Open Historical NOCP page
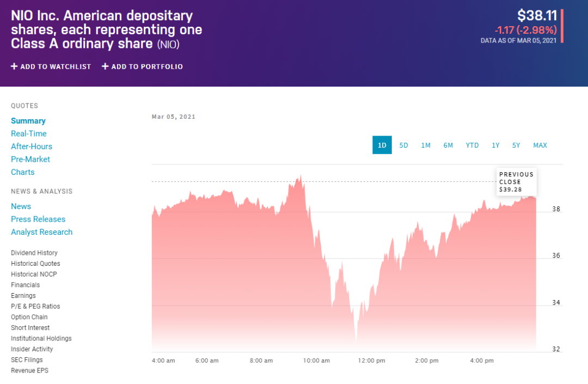This screenshot has width=588, height=384. click(x=34, y=274)
